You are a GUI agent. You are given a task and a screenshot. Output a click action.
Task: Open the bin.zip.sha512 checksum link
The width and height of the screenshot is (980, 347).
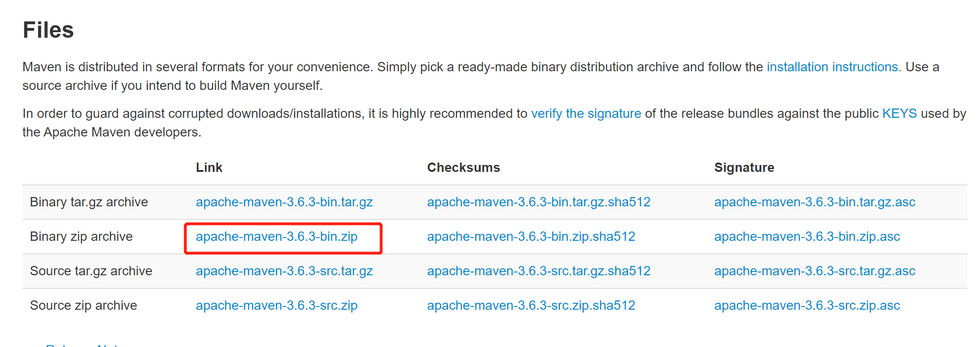531,237
